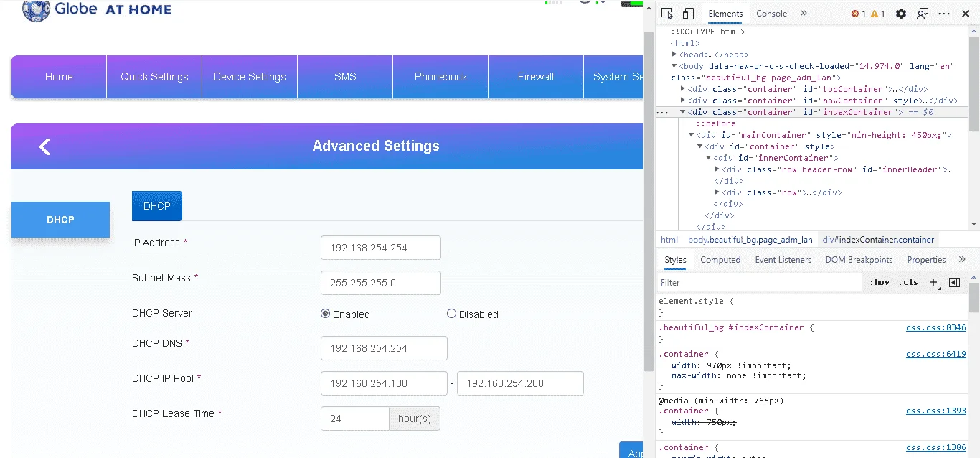Open the Phonebook navigation item
980x458 pixels.
pyautogui.click(x=440, y=77)
